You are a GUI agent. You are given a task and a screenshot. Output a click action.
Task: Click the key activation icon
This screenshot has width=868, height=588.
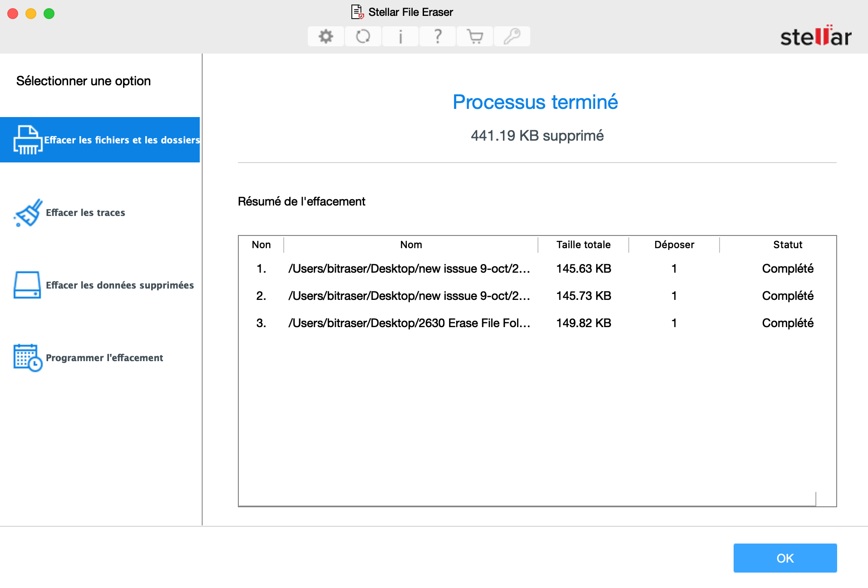[512, 36]
